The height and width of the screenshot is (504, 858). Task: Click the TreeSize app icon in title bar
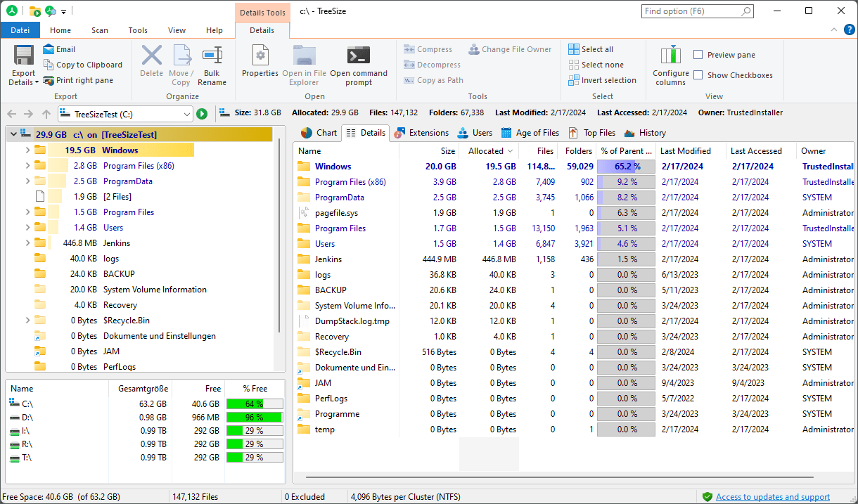pos(12,11)
